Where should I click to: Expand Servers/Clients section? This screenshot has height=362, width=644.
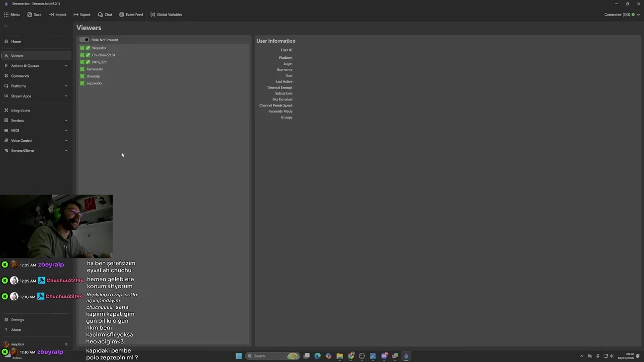35,151
